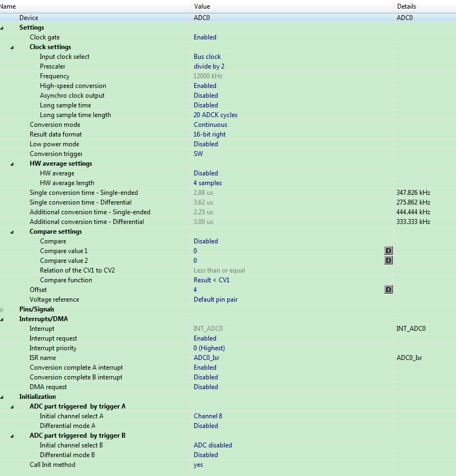Screen dimensions: 456x476
Task: Select the Voltage reference row label
Action: tap(55, 300)
